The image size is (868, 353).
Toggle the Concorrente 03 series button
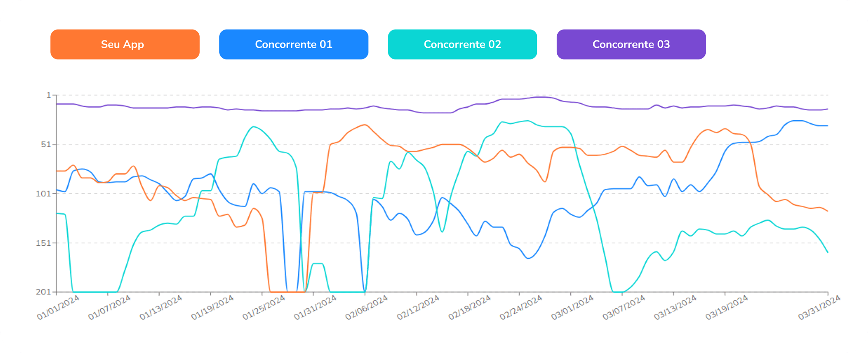[x=631, y=44]
